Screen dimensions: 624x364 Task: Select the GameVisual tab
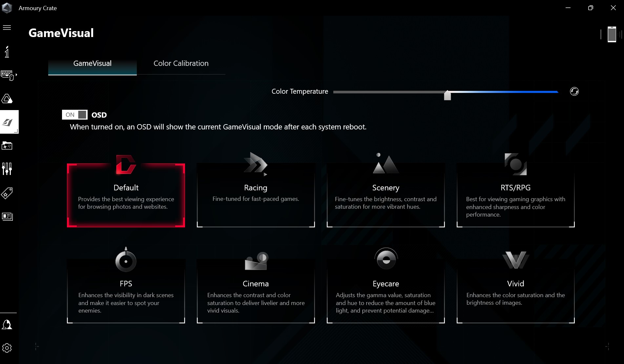click(92, 63)
